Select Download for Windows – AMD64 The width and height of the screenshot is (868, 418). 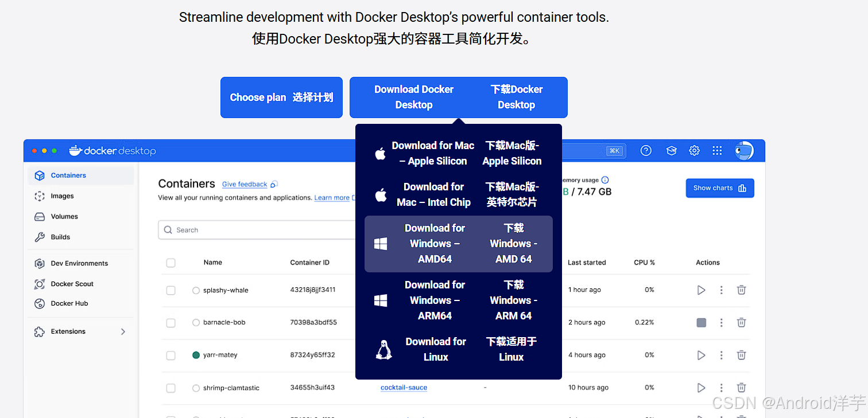tap(458, 244)
